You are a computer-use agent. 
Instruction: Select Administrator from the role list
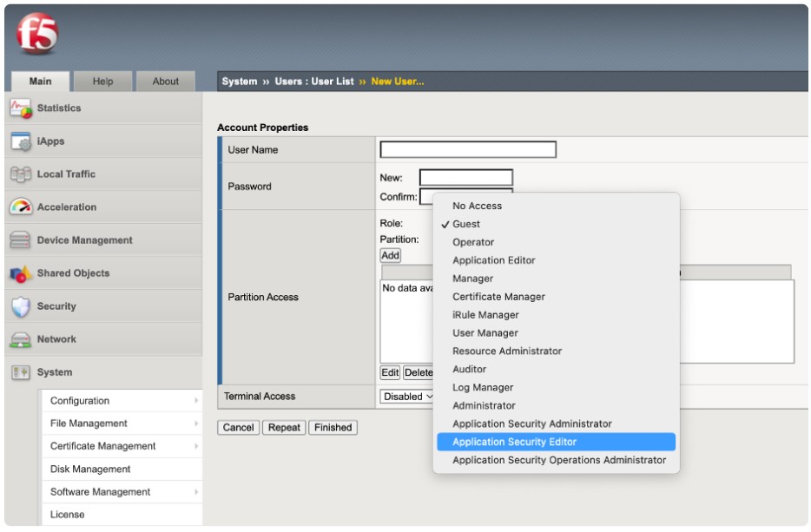(x=484, y=405)
